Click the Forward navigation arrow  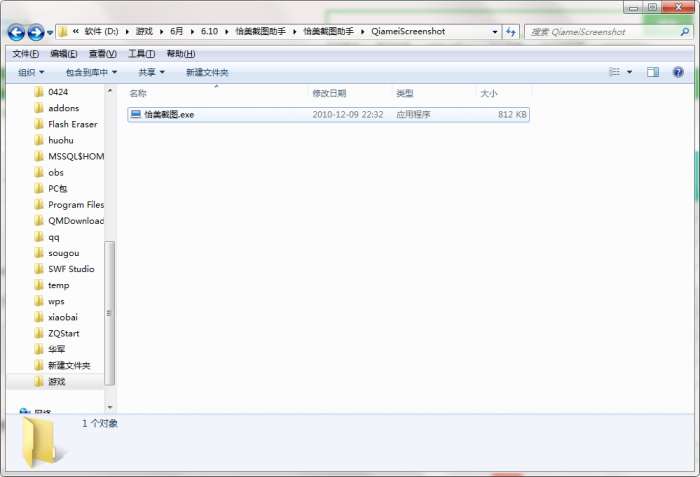click(x=36, y=32)
